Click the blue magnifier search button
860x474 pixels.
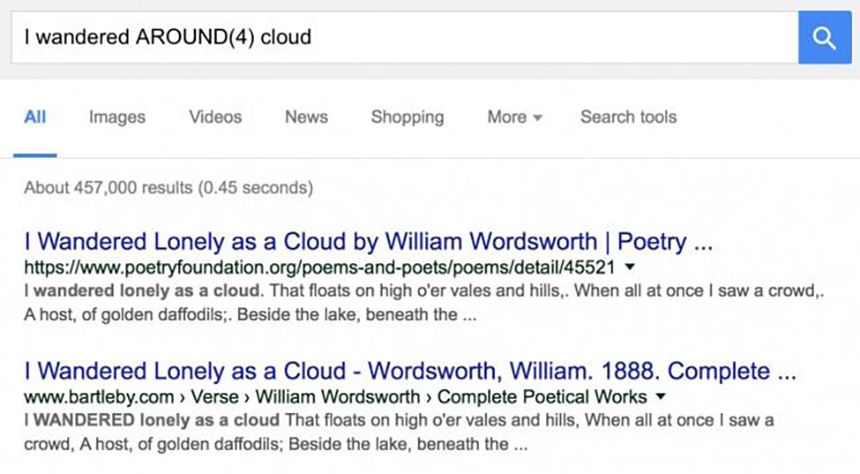pos(824,38)
